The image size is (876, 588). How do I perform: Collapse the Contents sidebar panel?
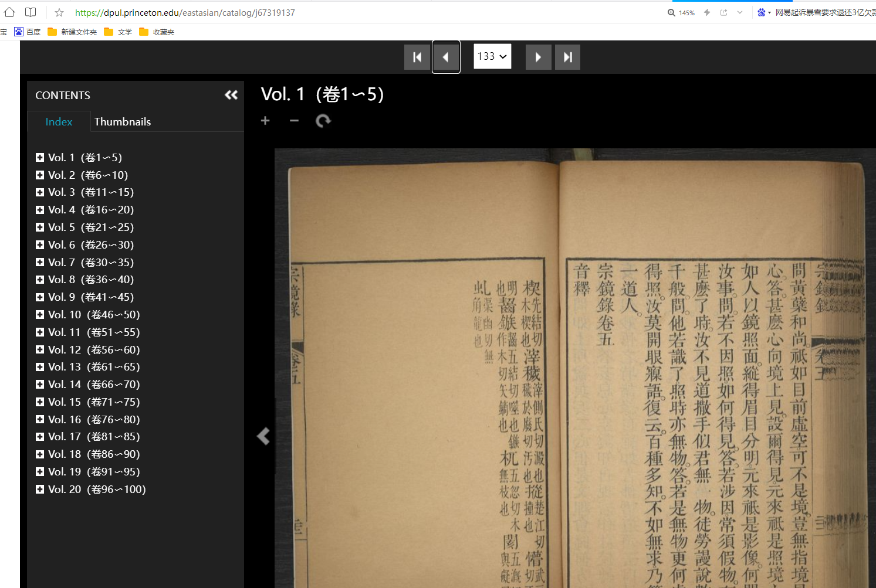coord(231,95)
